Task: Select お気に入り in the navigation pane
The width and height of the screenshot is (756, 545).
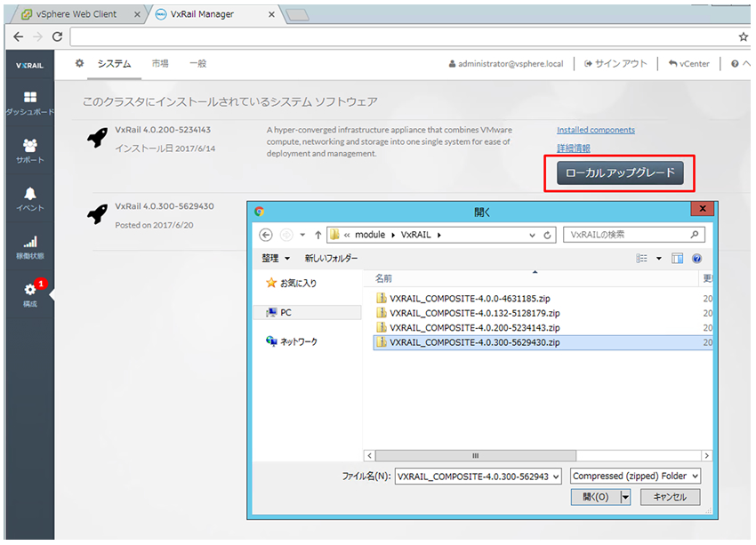Action: click(292, 284)
